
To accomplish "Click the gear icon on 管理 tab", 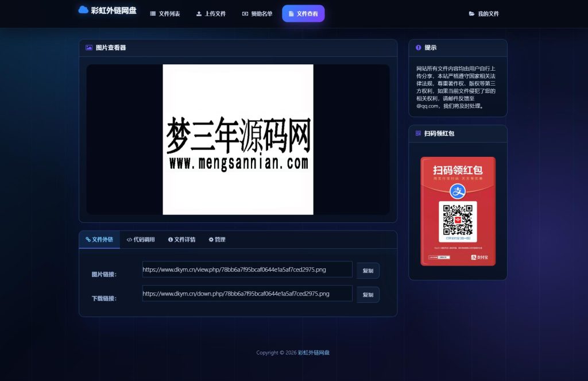I will [211, 240].
